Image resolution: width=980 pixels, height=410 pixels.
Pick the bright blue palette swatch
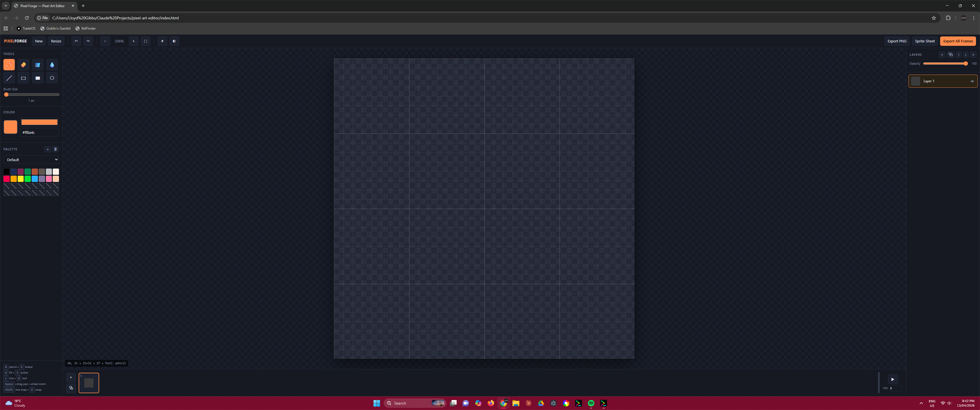click(35, 179)
